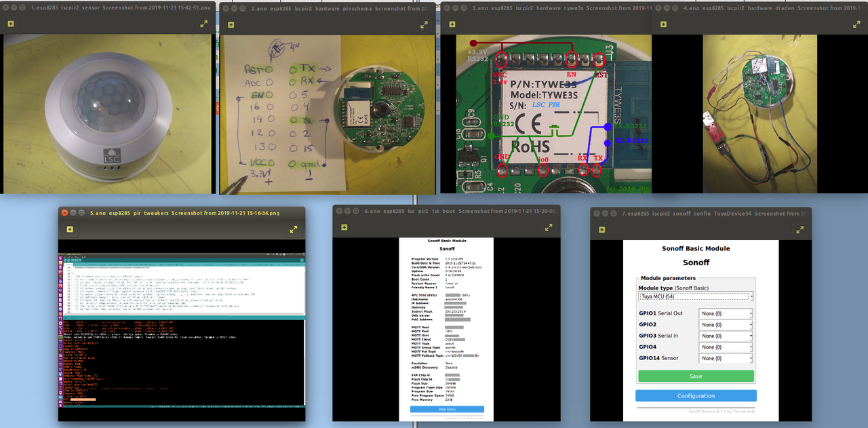The image size is (868, 428).
Task: Click the plus icon in window 7 sonoff config
Action: point(601,229)
